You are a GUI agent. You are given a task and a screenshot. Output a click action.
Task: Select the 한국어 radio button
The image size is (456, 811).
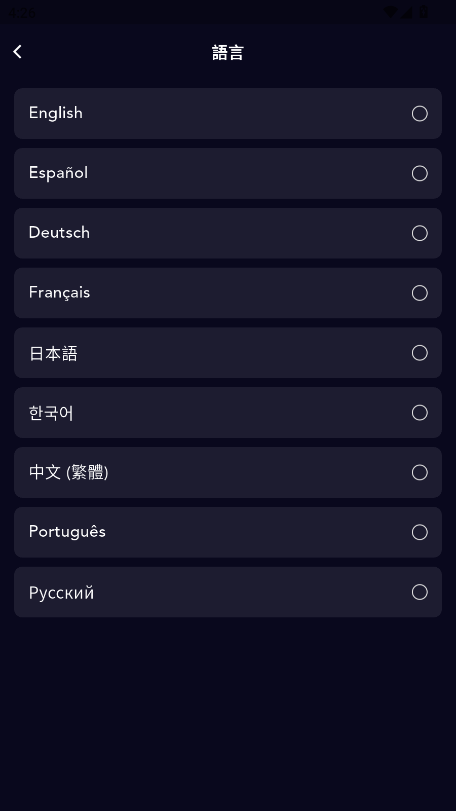(x=419, y=413)
